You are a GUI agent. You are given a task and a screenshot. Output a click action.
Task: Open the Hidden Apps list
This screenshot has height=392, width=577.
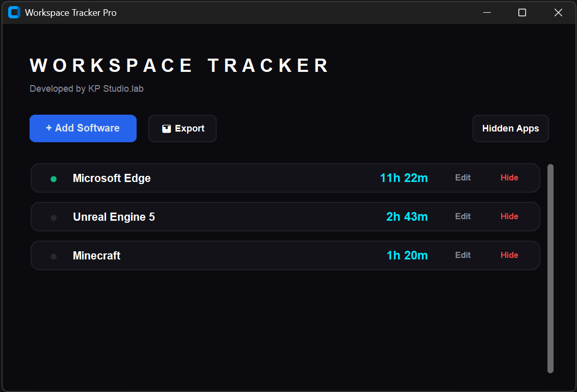pyautogui.click(x=510, y=128)
